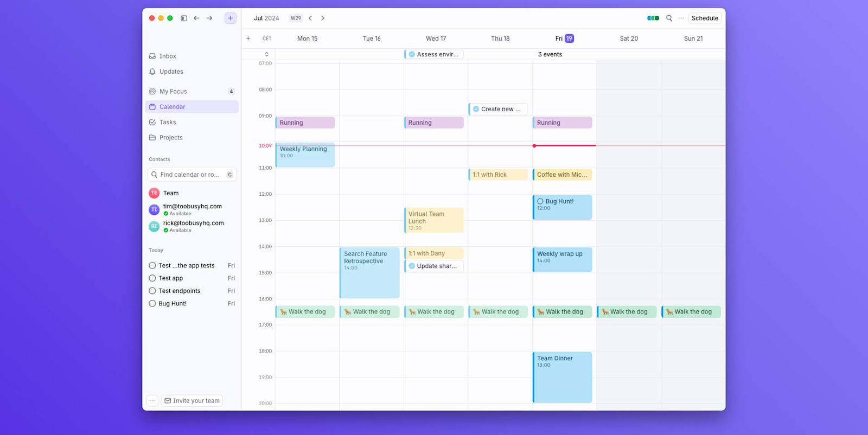
Task: Open Inbox in sidebar
Action: tap(192, 56)
